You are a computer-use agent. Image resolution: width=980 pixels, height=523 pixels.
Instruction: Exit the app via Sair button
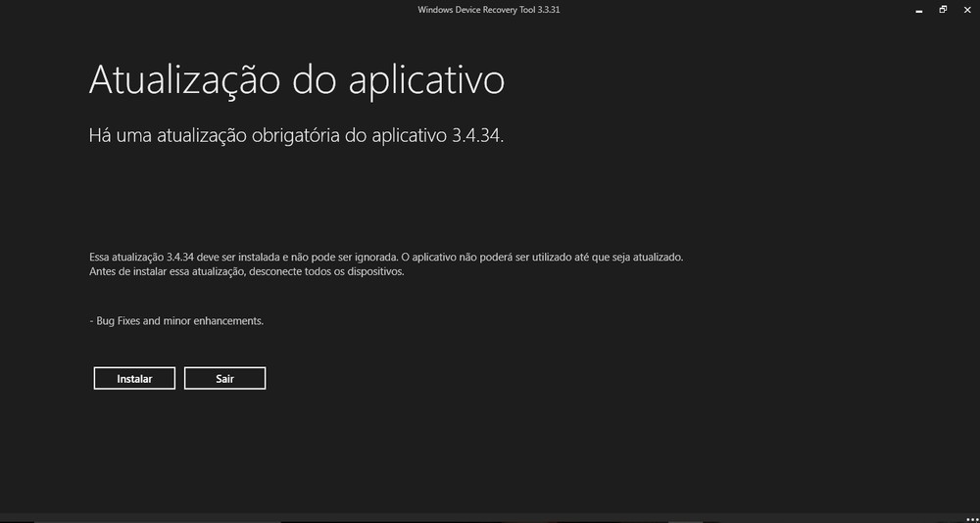pyautogui.click(x=225, y=378)
